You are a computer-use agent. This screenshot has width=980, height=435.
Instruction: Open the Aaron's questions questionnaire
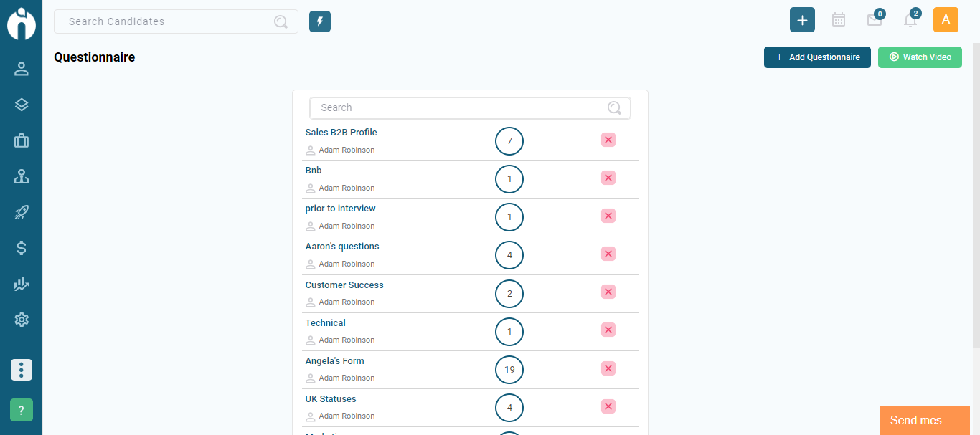click(342, 247)
